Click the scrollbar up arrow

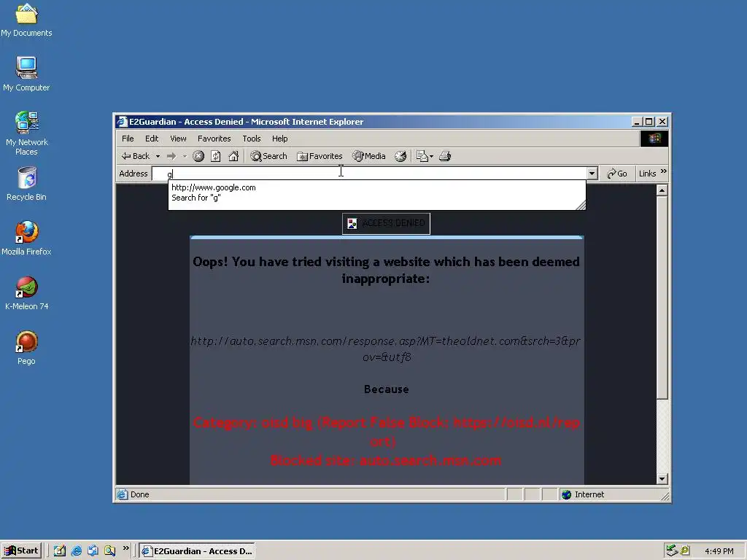pos(662,190)
